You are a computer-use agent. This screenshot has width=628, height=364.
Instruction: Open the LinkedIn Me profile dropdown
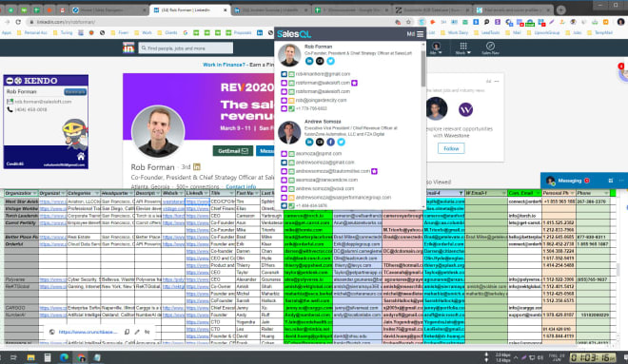(x=436, y=48)
